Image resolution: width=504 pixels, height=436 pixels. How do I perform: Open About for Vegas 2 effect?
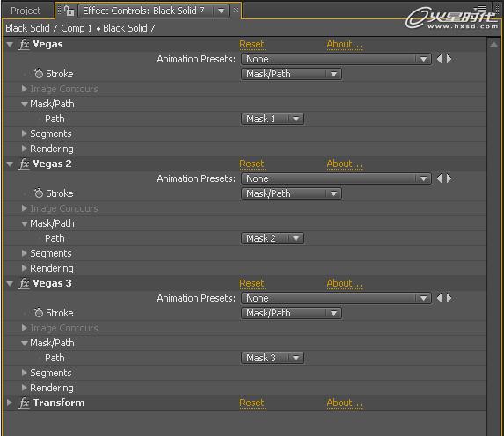tap(345, 163)
